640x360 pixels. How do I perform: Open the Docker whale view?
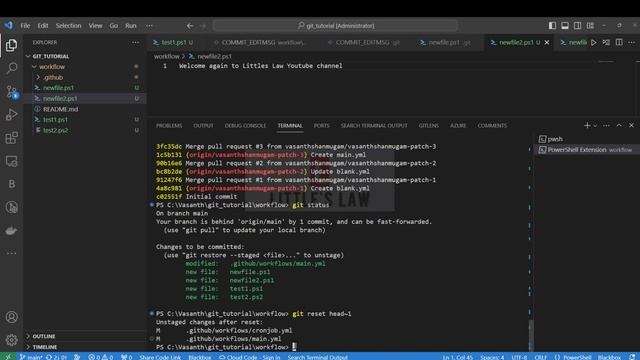pyautogui.click(x=11, y=231)
